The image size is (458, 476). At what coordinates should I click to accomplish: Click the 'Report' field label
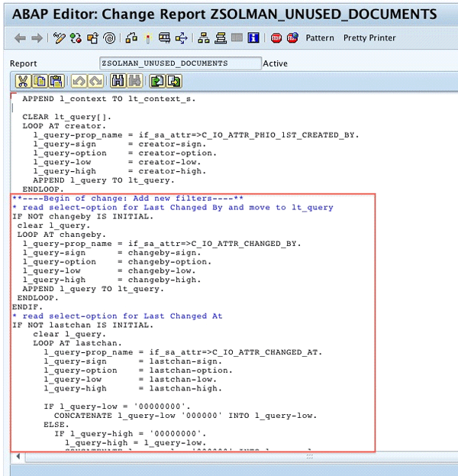(24, 63)
